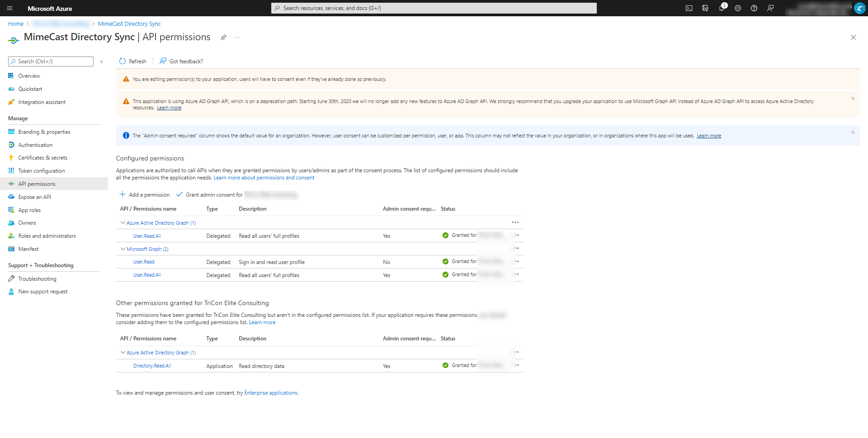The image size is (868, 438).
Task: Open ellipsis for Sign in and read user profile row
Action: (x=517, y=261)
